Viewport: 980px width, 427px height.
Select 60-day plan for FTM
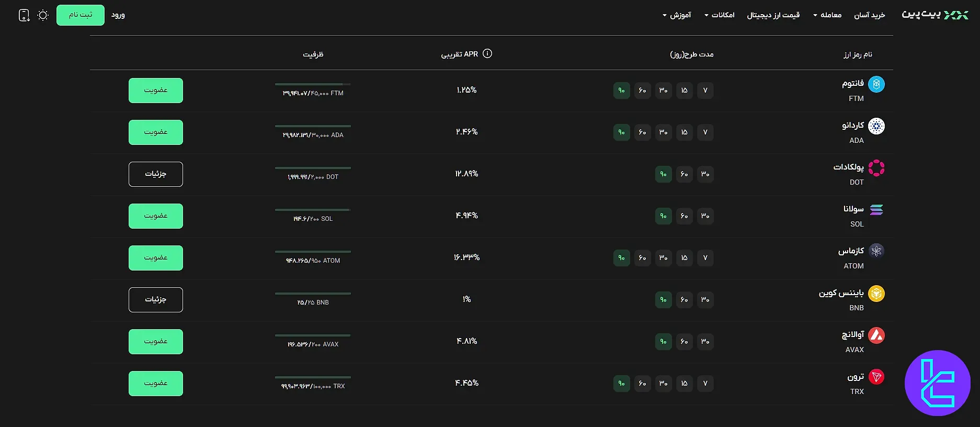[x=643, y=91]
